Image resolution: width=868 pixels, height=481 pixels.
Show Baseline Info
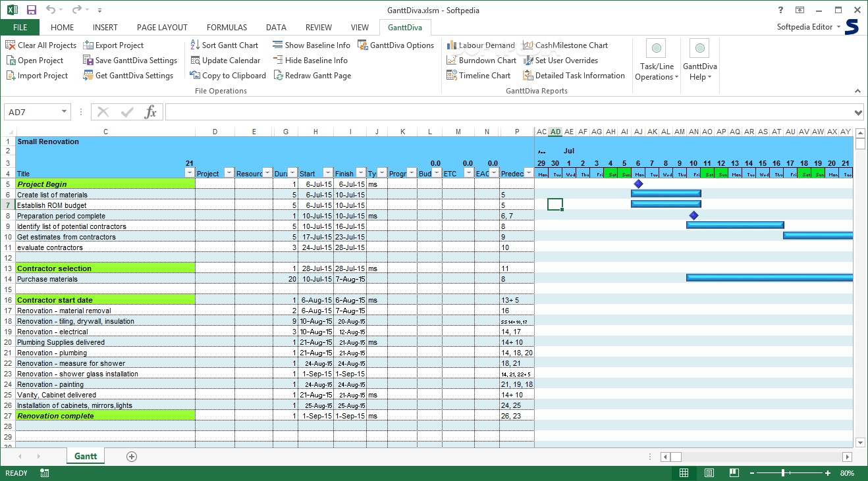(x=312, y=45)
